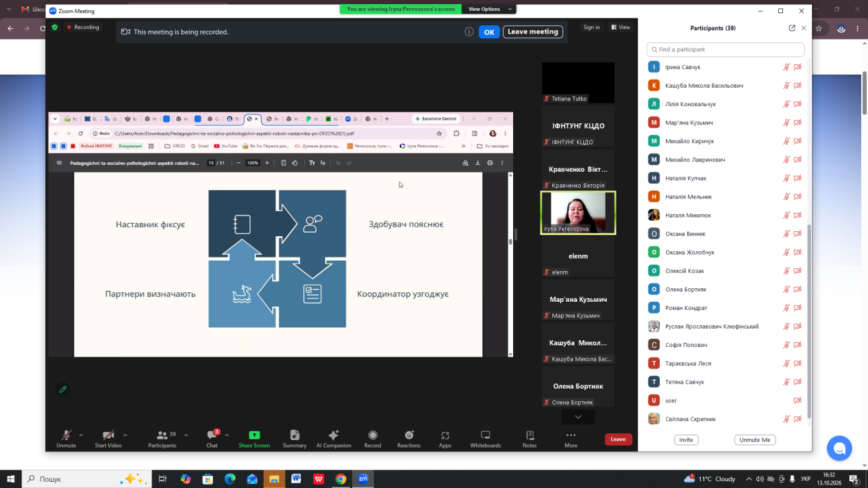Viewport: 868px width, 488px height.
Task: Click the OK button on recording notice
Action: [489, 31]
